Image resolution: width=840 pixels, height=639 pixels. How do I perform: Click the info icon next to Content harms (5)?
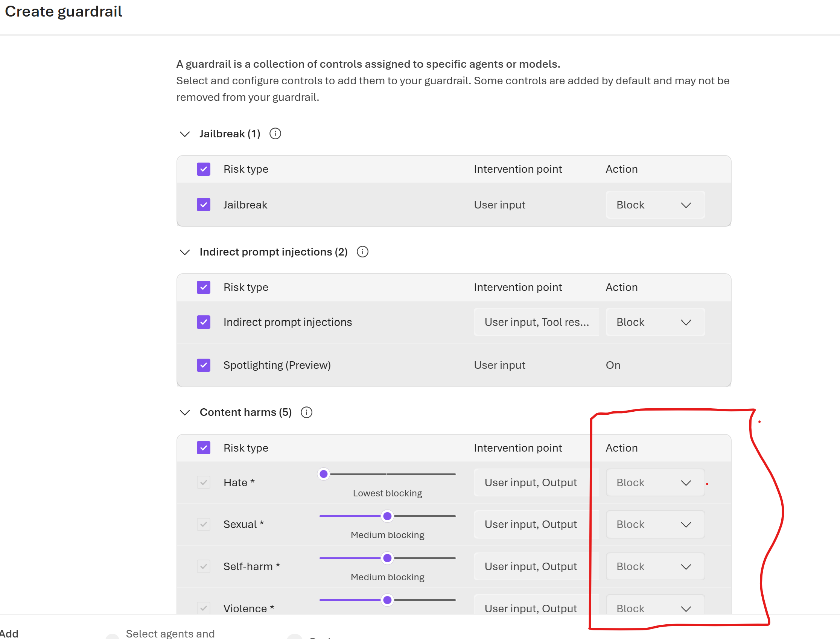point(307,412)
